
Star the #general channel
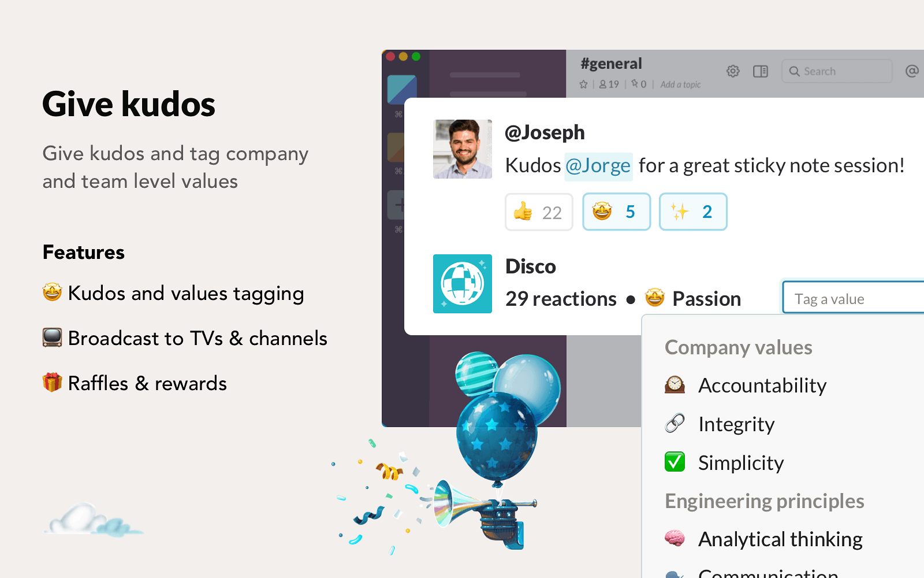[x=583, y=84]
